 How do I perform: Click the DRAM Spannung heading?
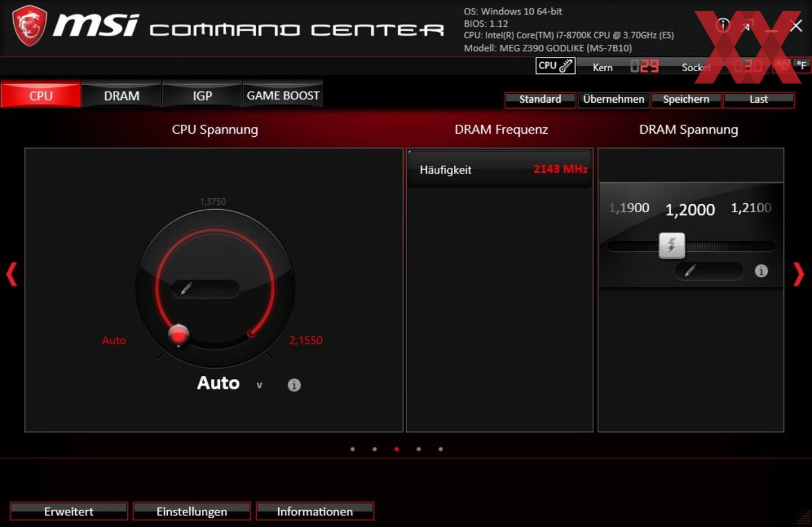pyautogui.click(x=689, y=130)
